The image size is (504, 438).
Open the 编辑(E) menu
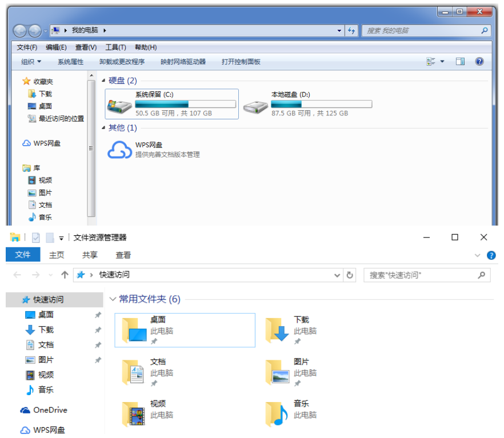tap(56, 47)
